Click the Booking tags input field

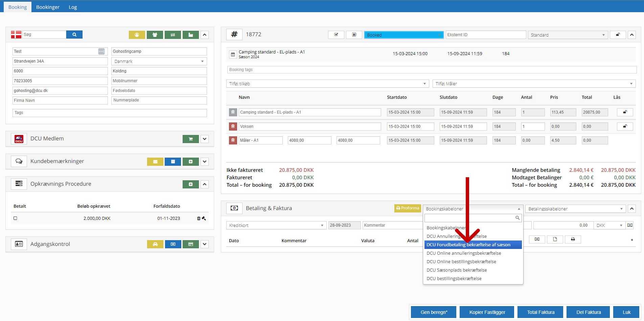(x=432, y=70)
